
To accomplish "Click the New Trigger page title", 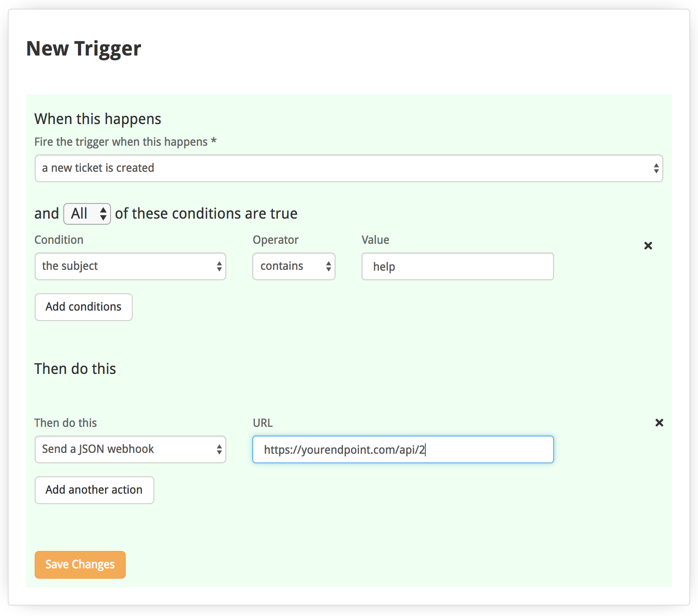I will 84,48.
